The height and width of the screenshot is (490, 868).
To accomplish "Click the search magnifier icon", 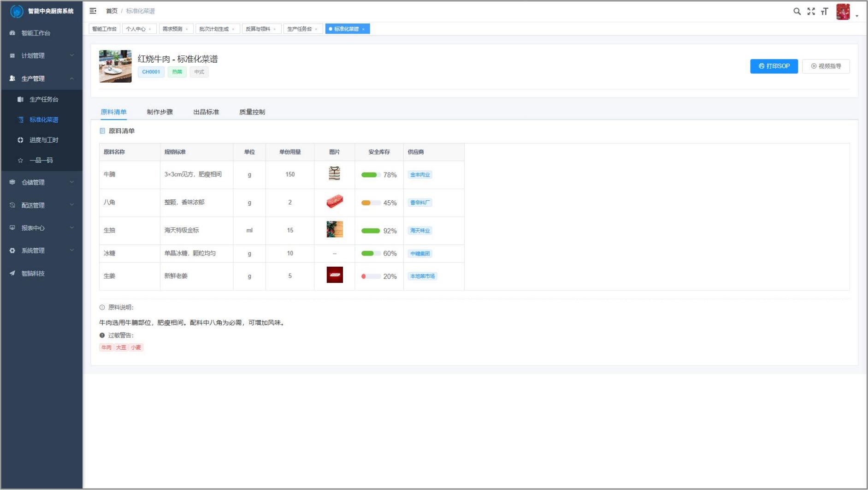I will (x=797, y=12).
